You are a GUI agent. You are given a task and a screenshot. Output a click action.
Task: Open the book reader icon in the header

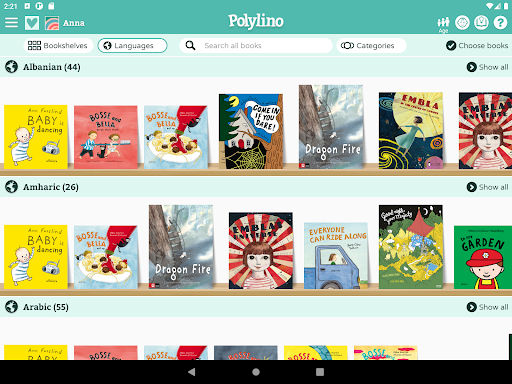pos(481,23)
